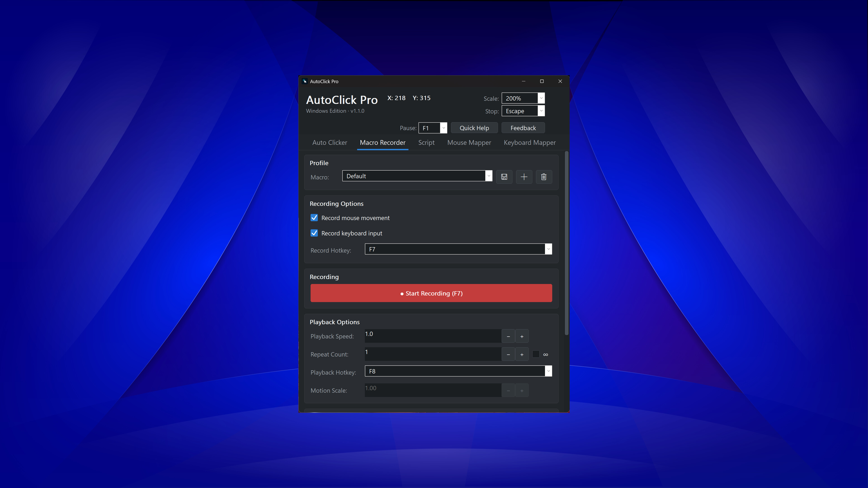
Task: Increase Playback Speed with plus button
Action: pyautogui.click(x=522, y=336)
